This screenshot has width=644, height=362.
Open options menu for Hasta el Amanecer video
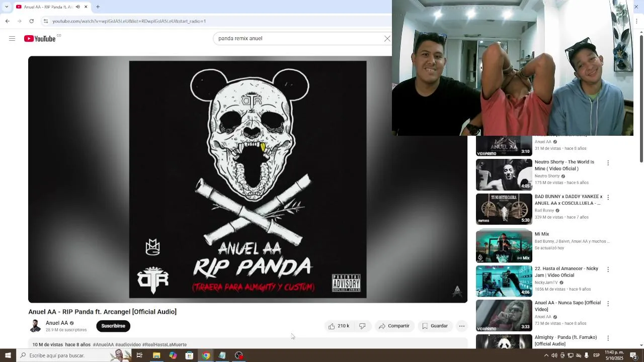pyautogui.click(x=608, y=269)
